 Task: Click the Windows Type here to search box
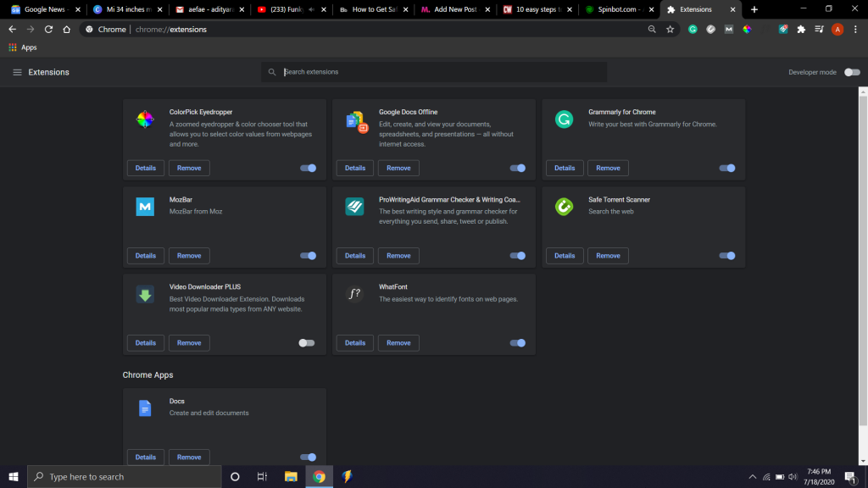[124, 476]
